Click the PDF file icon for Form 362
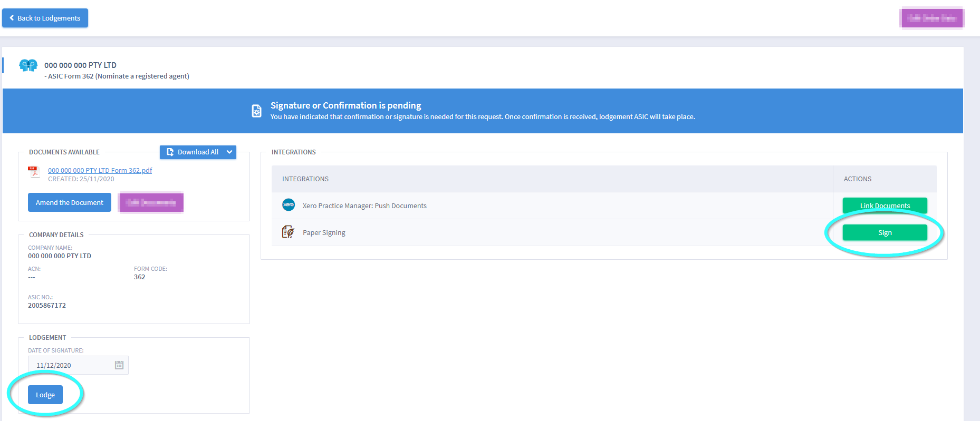 (x=34, y=172)
